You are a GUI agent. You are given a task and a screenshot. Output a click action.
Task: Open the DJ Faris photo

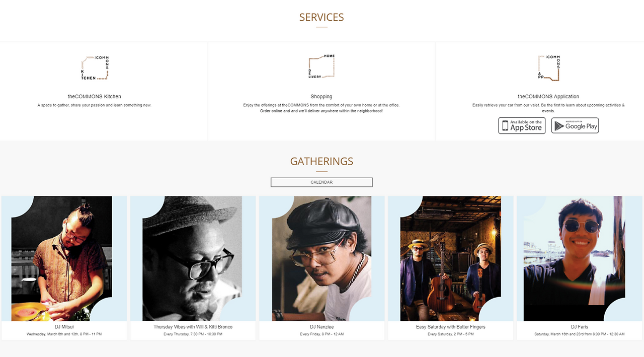coord(580,259)
